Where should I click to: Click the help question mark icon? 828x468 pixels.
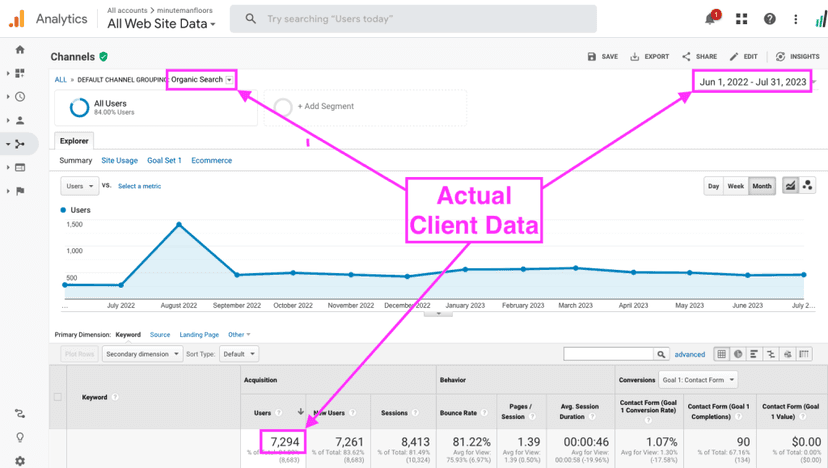click(769, 19)
